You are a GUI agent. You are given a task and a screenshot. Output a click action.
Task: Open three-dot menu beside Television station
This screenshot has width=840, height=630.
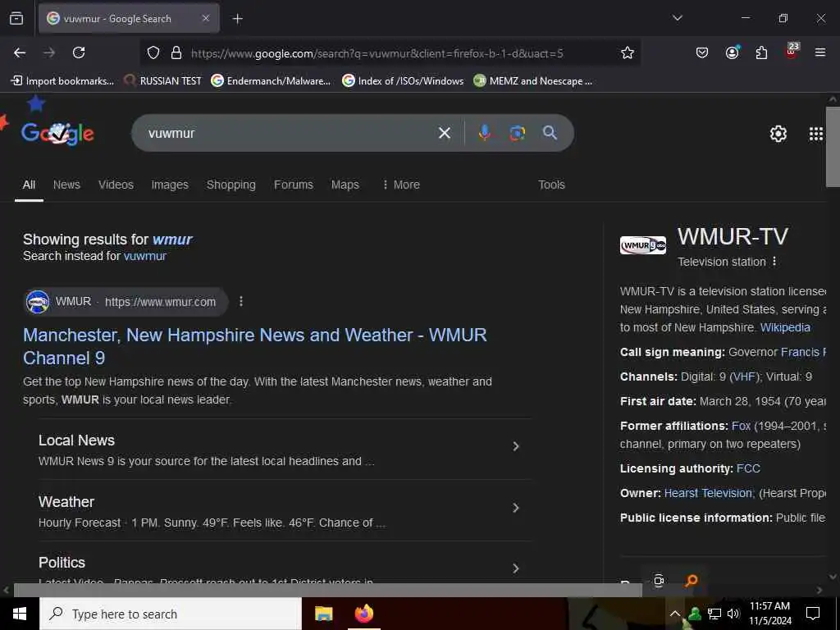tap(774, 262)
